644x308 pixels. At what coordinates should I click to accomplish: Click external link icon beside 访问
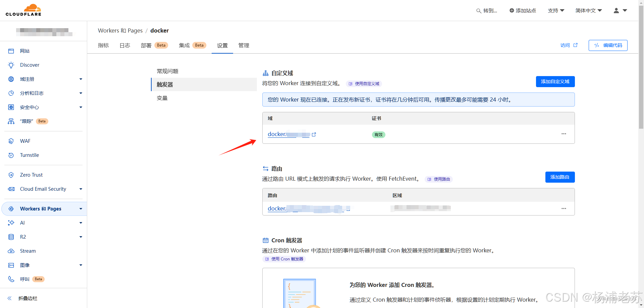(x=576, y=45)
